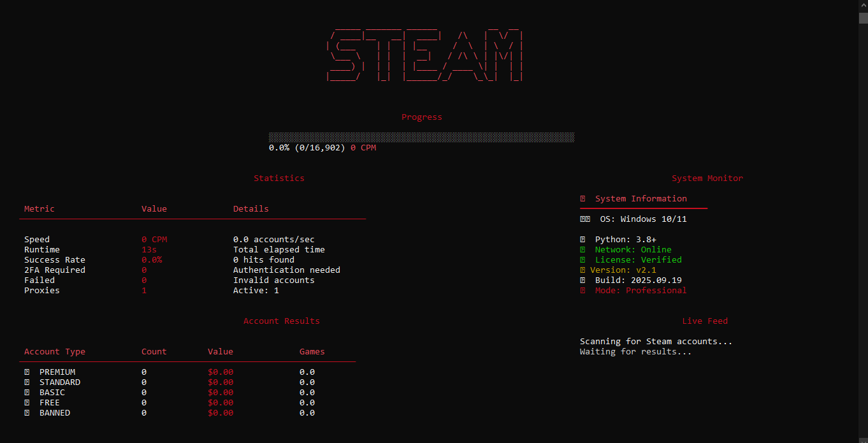Click the Statistics section heading
Screen dimensions: 868x443
click(279, 178)
